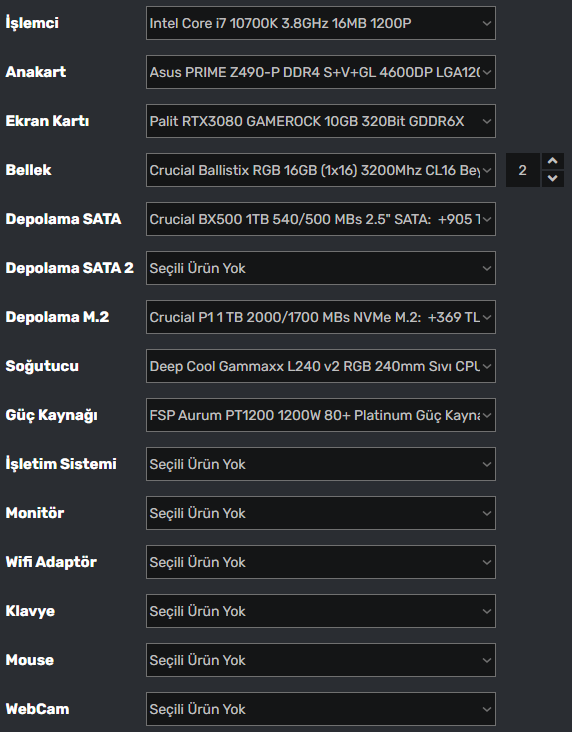Open the Depolama SATA dropdown

pyautogui.click(x=321, y=219)
